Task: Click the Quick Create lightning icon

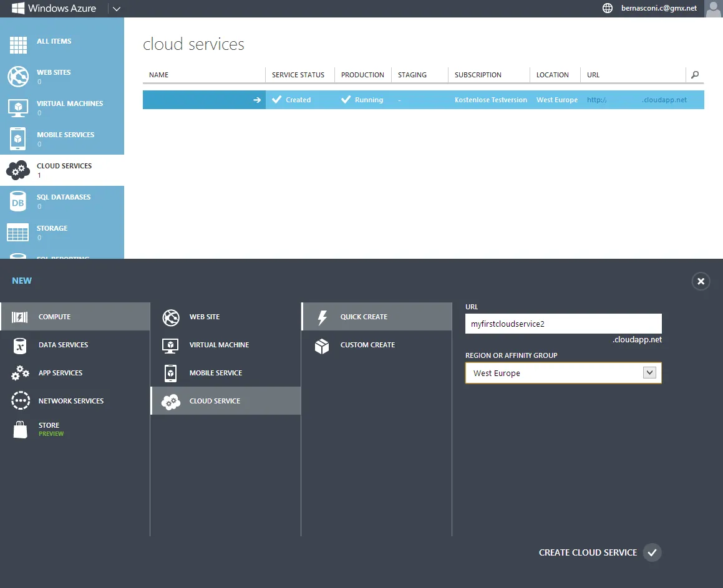Action: (323, 317)
